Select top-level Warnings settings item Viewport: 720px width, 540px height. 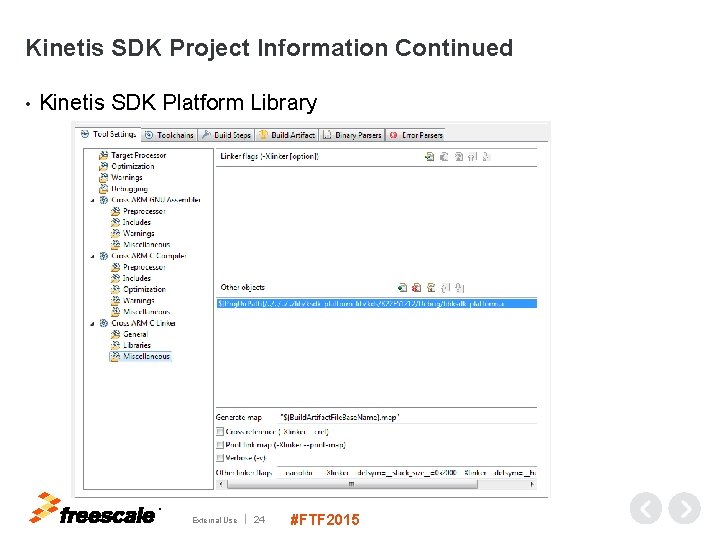pos(127,177)
